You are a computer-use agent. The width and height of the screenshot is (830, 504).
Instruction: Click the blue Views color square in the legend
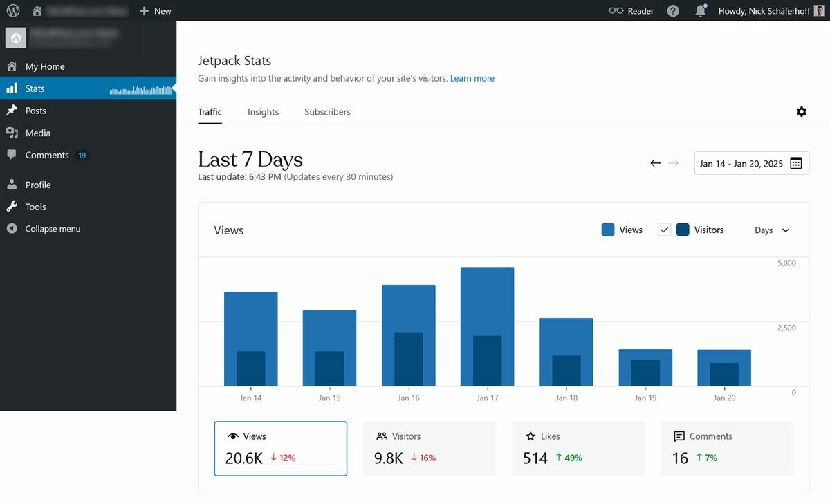(x=609, y=229)
